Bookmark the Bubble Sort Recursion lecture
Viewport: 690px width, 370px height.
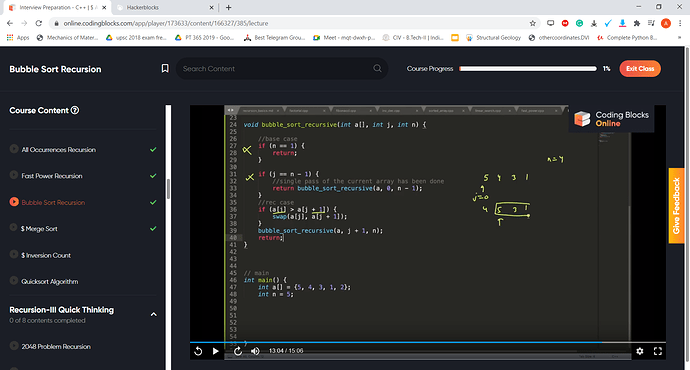point(165,69)
